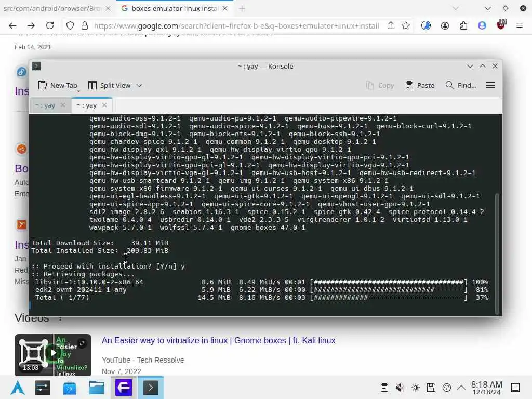Screen dimensions: 532x399
Task: Open the Firefox hamburger menu
Action: coord(519,25)
